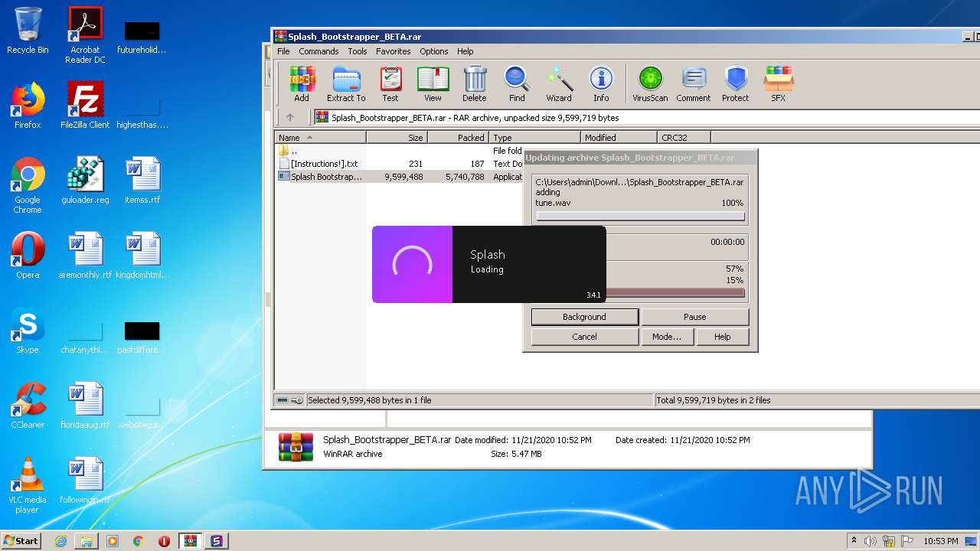Open Acrobat Reader DC desktop icon
Screen dimensions: 980x551
pyautogui.click(x=85, y=35)
